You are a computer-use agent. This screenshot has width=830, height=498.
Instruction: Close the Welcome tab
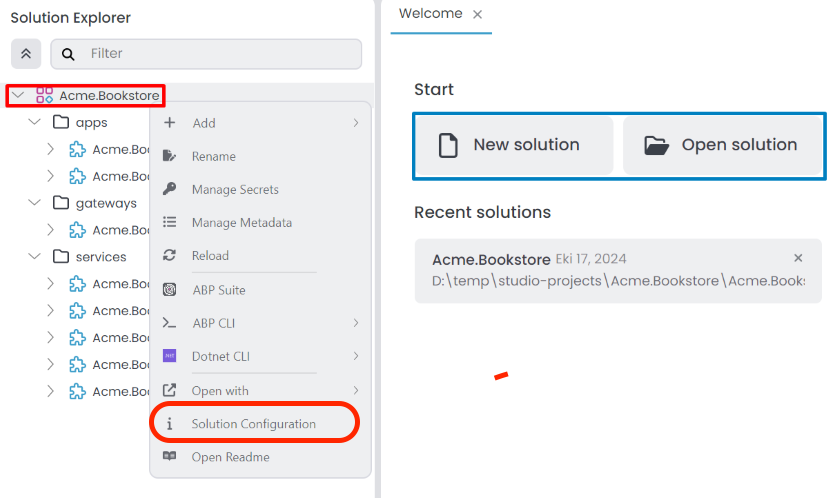pyautogui.click(x=477, y=14)
